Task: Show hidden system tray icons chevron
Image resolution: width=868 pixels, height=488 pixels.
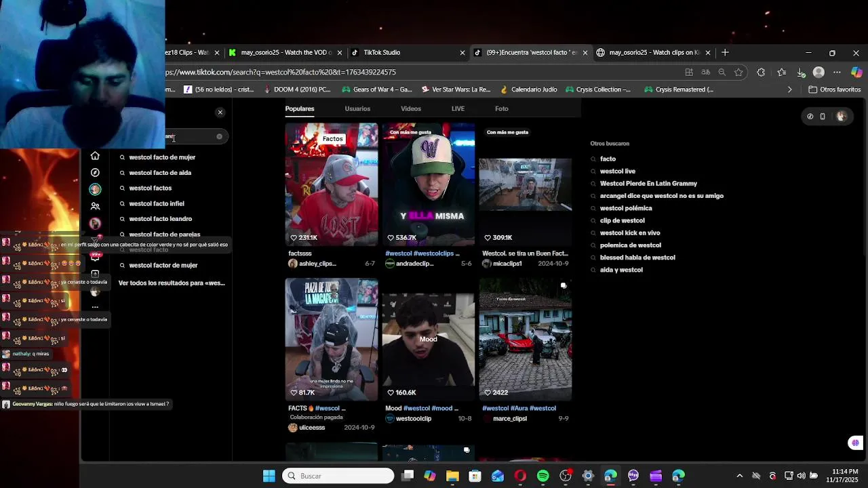Action: (x=739, y=476)
